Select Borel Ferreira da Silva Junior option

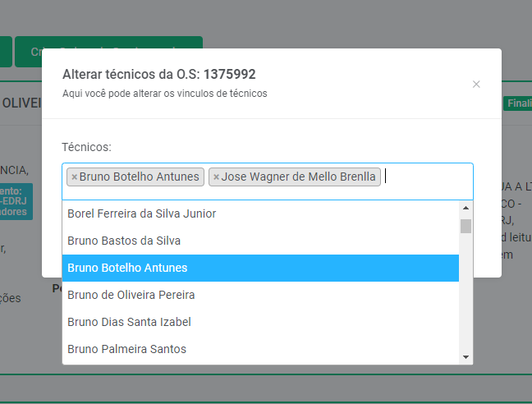(x=141, y=213)
